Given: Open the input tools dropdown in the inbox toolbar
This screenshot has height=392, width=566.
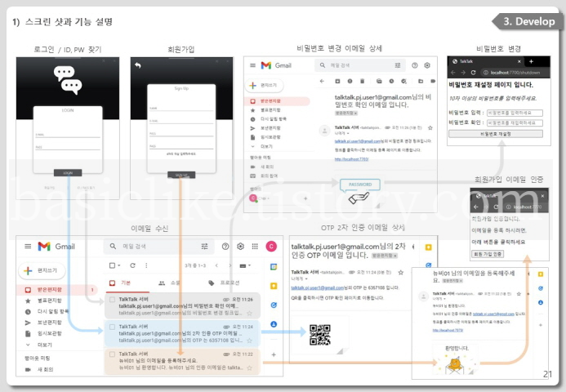Looking at the screenshot, I should pyautogui.click(x=245, y=265).
